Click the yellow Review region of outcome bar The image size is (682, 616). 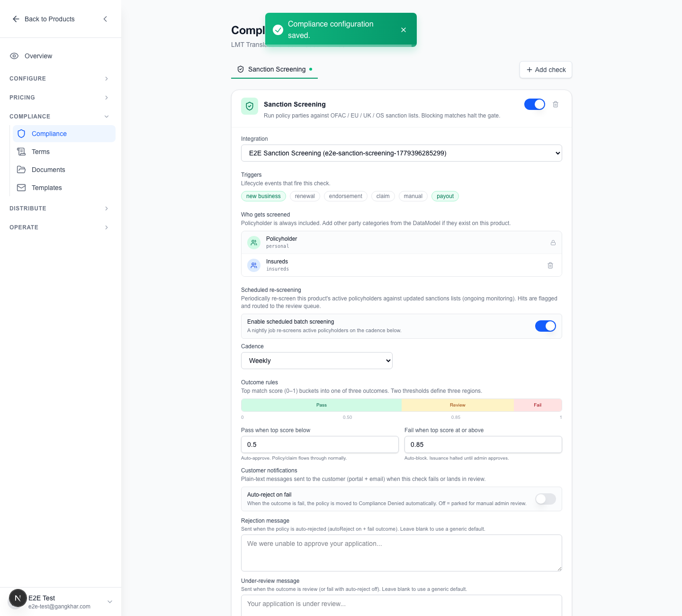pyautogui.click(x=458, y=405)
